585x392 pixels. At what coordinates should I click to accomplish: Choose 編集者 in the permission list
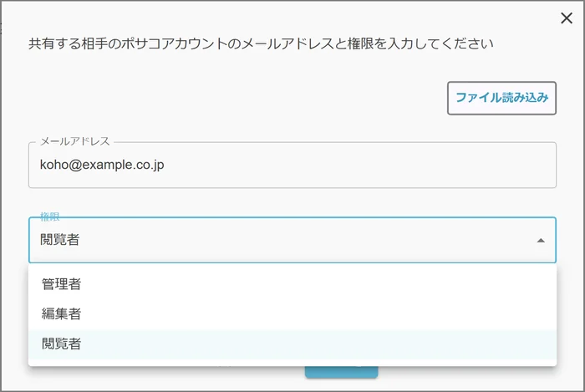pyautogui.click(x=292, y=314)
